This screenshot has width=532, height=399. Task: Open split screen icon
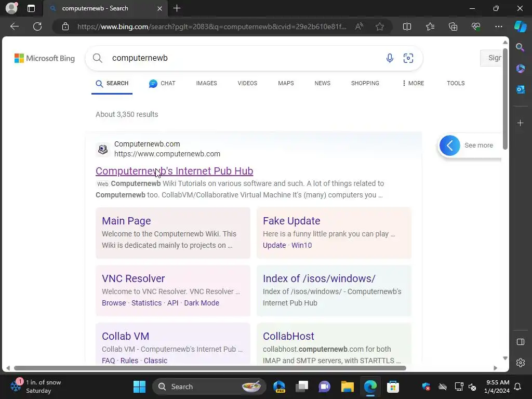click(x=407, y=26)
